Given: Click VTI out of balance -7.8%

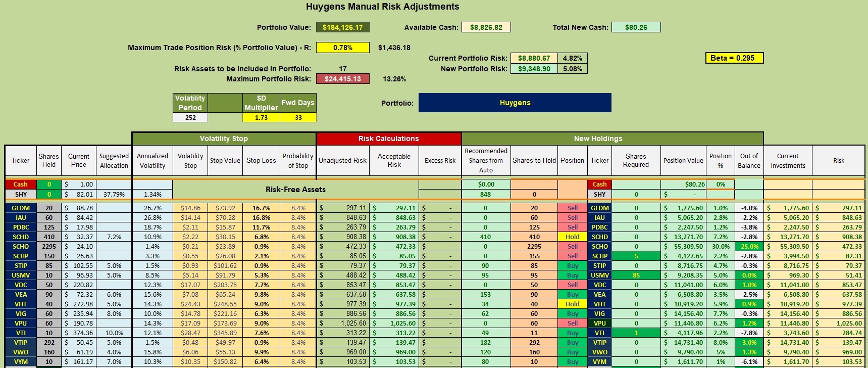Looking at the screenshot, I should pyautogui.click(x=749, y=333).
